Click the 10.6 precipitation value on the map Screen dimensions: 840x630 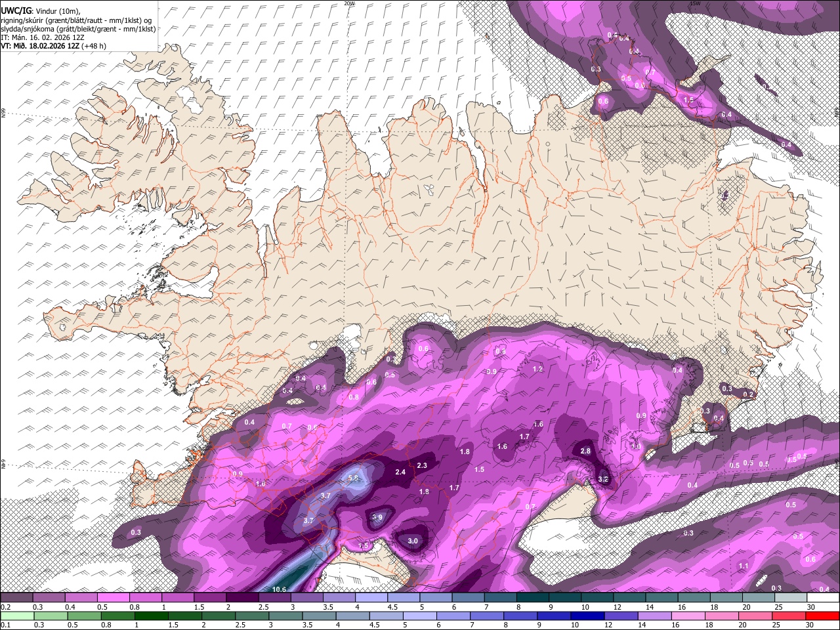pyautogui.click(x=280, y=589)
